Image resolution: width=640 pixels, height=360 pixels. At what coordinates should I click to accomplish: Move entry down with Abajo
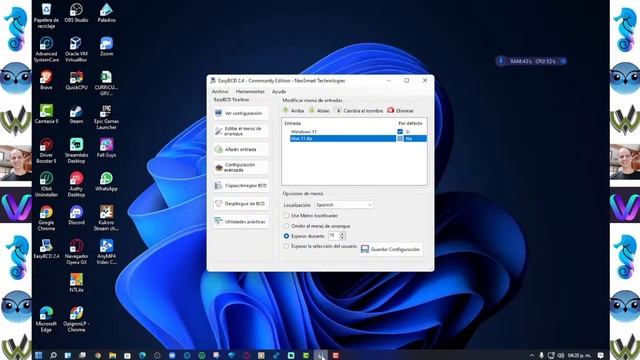click(319, 111)
